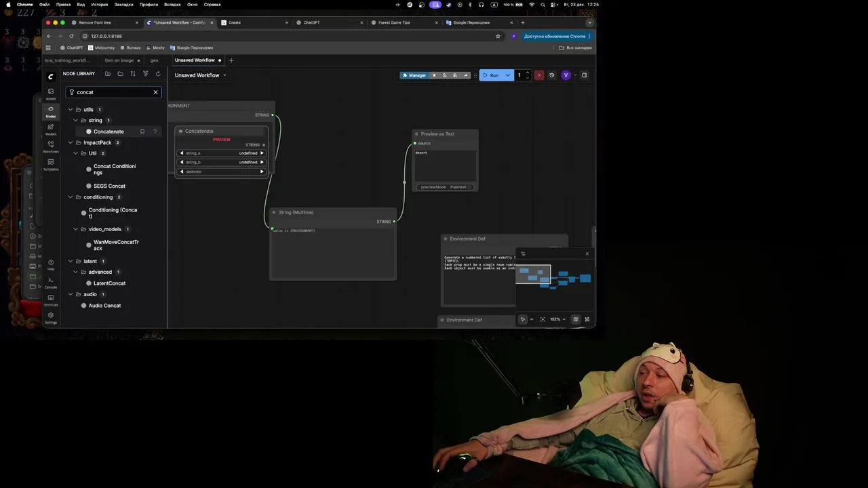
Task: Switch to the Create browser tab
Action: point(254,22)
